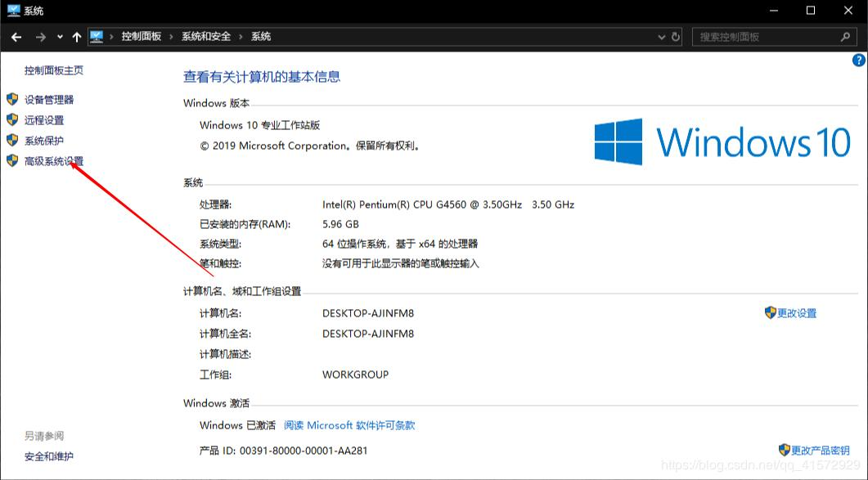Click DESKTOP-AJINFM8 beside 计算机全名
868x480 pixels.
pos(368,334)
